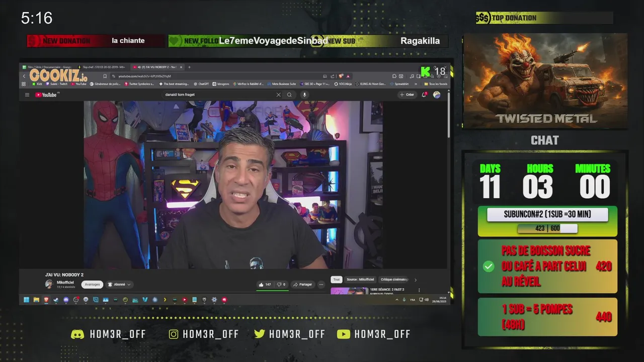Go back with the browser back arrow
The width and height of the screenshot is (644, 362).
pyautogui.click(x=24, y=76)
